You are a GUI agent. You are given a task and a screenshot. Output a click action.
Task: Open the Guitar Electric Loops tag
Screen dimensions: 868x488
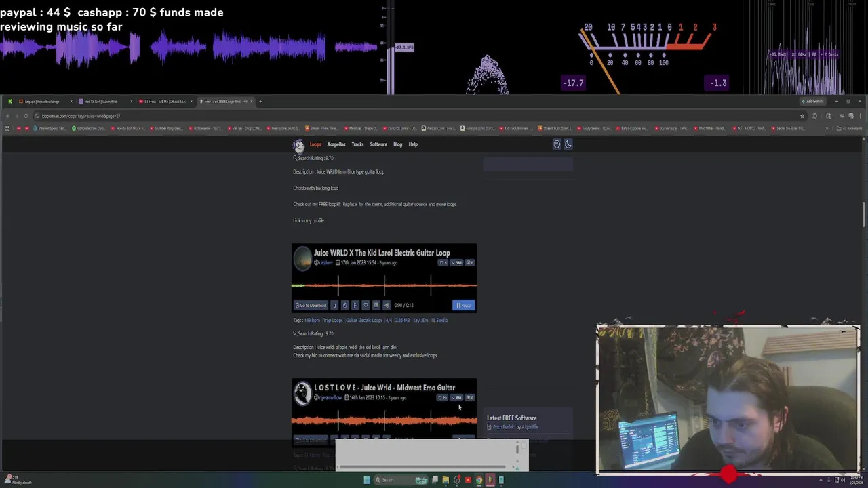pyautogui.click(x=364, y=320)
